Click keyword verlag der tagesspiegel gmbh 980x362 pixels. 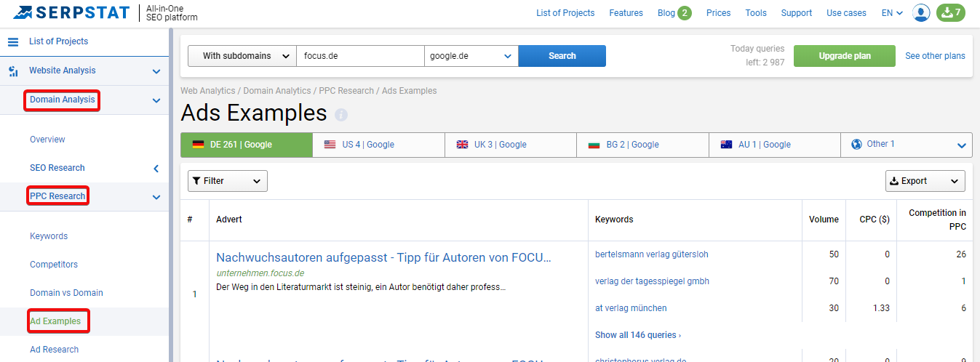coord(652,281)
